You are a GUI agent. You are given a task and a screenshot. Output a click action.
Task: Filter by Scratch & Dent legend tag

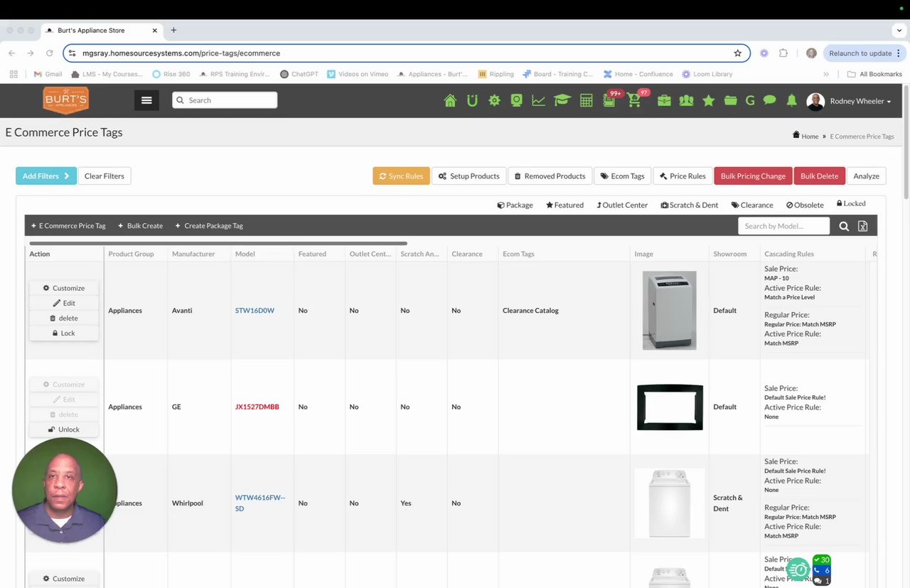690,205
